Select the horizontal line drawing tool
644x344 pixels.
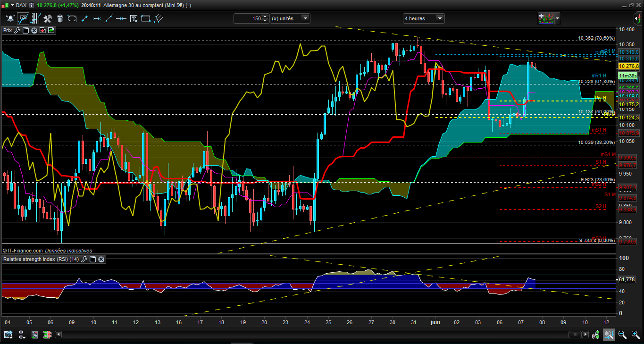(x=97, y=18)
